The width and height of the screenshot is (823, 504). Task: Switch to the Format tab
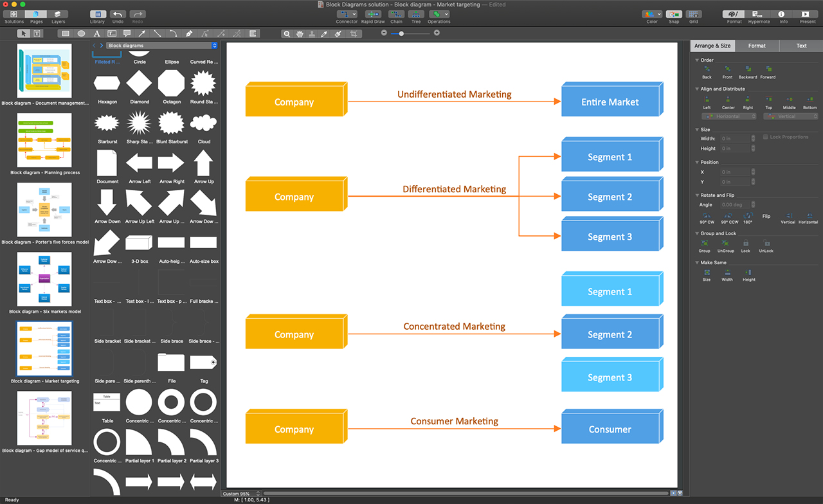tap(757, 46)
